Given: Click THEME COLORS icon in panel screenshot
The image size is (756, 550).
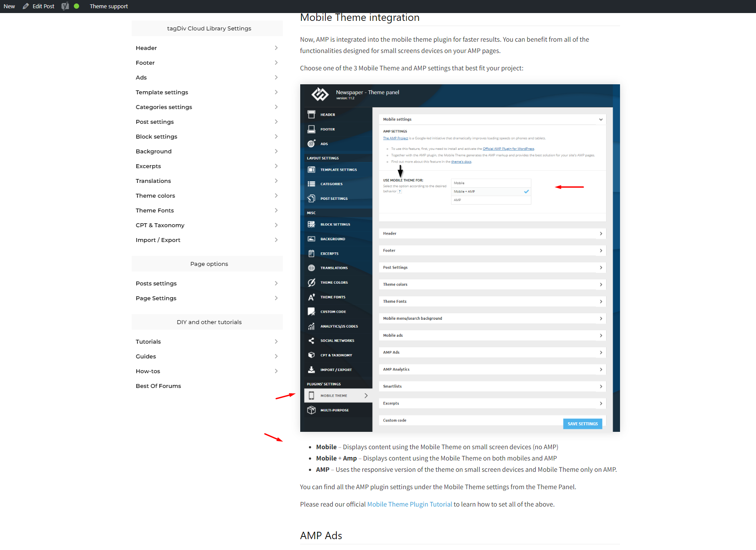Looking at the screenshot, I should [312, 282].
